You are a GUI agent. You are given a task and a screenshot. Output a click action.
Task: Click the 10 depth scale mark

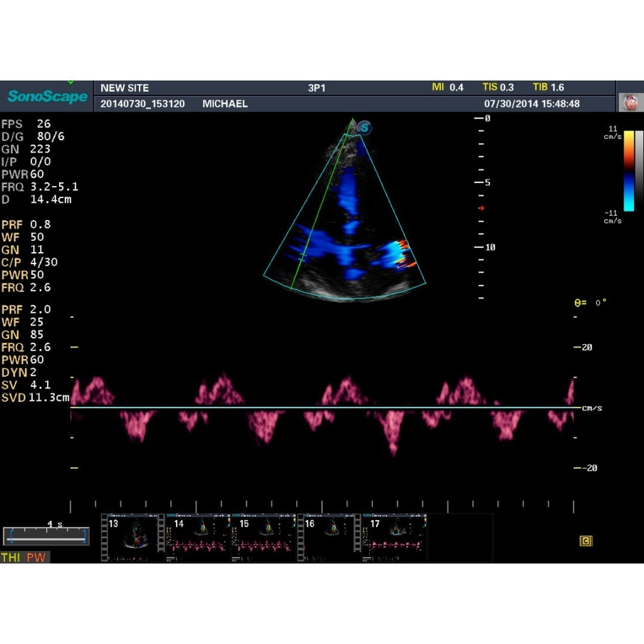click(x=490, y=247)
